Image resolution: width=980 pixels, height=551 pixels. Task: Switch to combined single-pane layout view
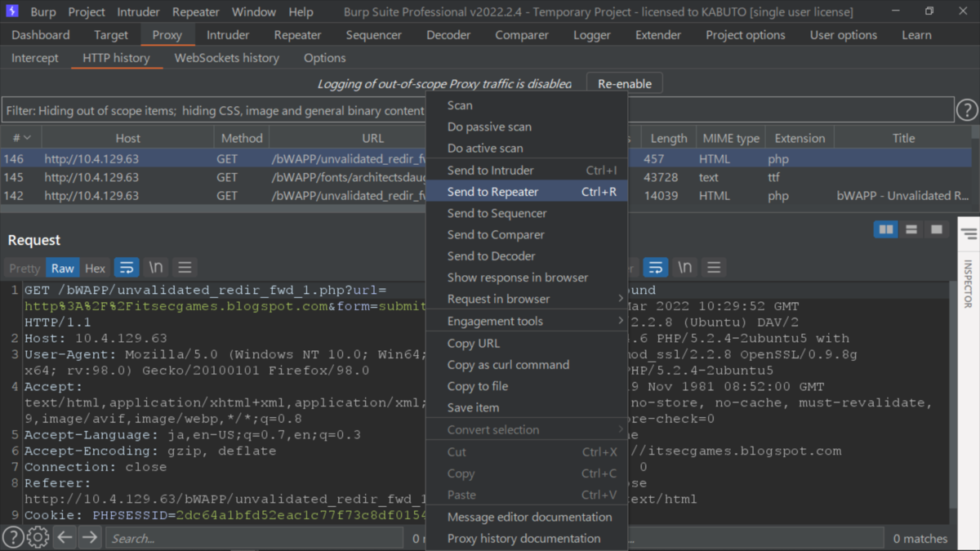click(x=937, y=230)
